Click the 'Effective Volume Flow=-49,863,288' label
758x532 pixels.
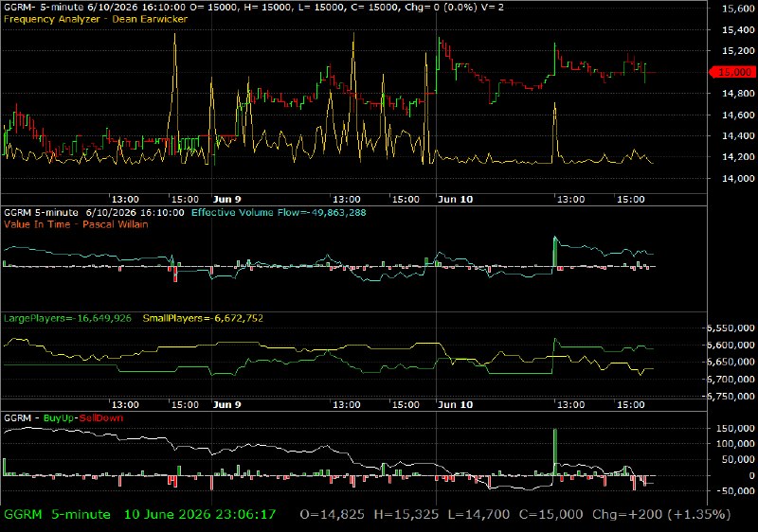279,212
